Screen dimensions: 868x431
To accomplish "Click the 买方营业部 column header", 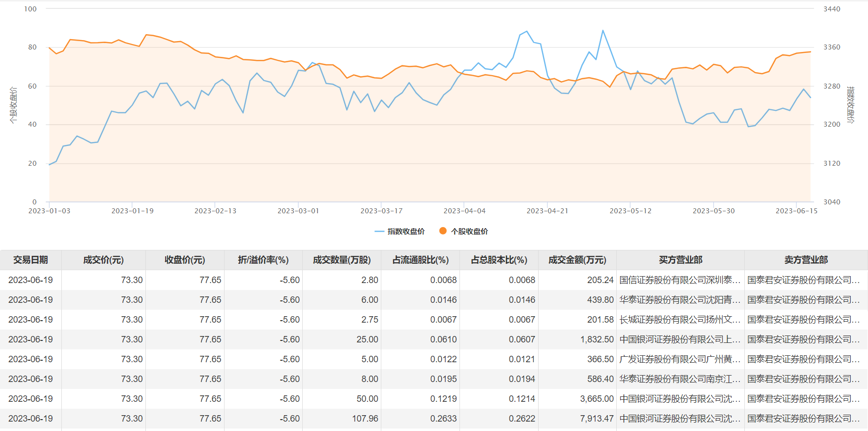I will (x=680, y=260).
